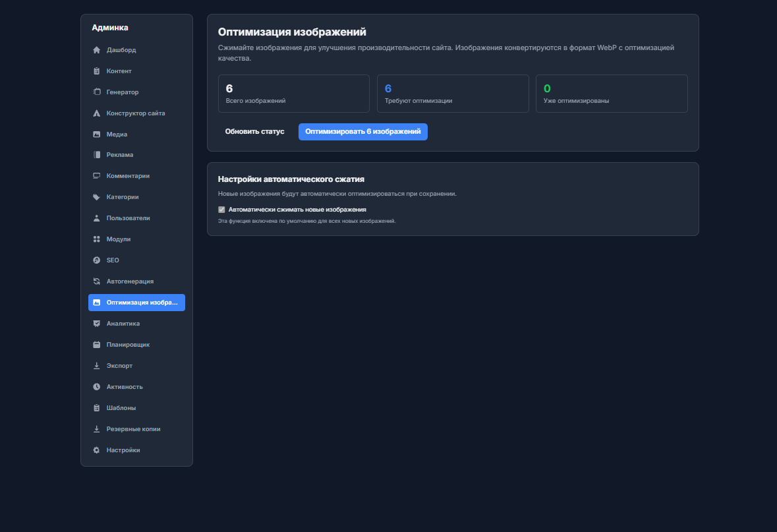
Task: Open the SEO menu item
Action: click(113, 260)
